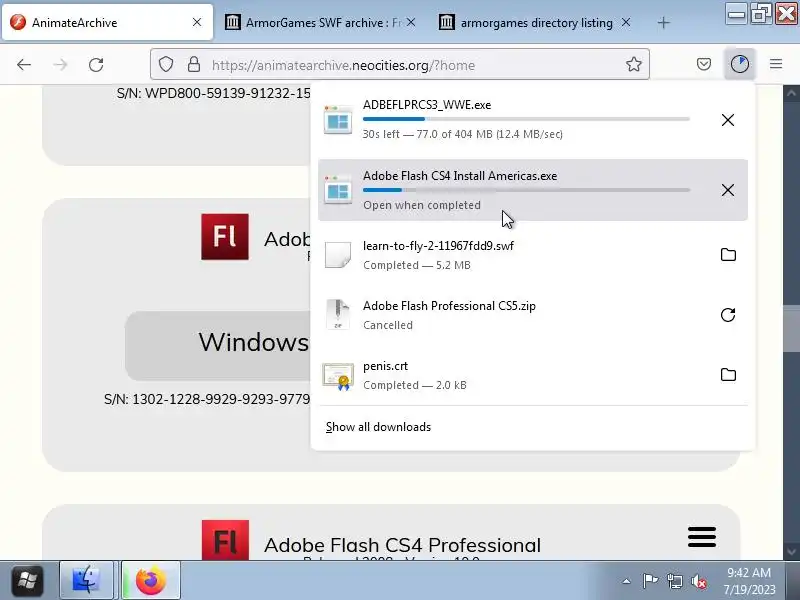The image size is (800, 600).
Task: Click the Adobe Flash CS4 Install file icon
Action: pyautogui.click(x=338, y=190)
